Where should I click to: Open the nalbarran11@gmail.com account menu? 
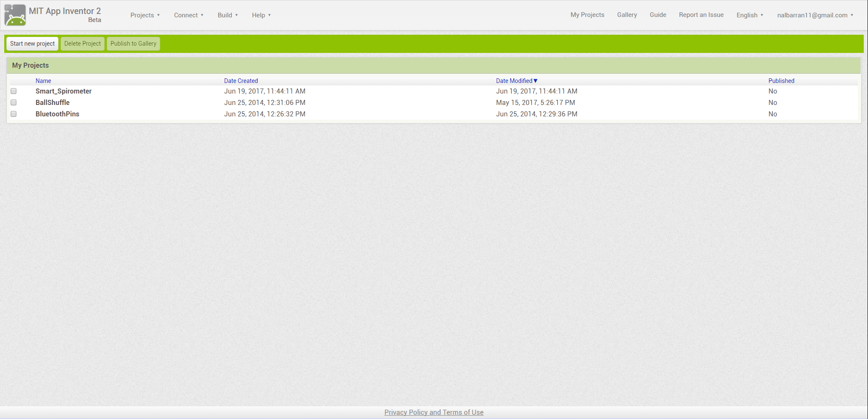[x=815, y=15]
